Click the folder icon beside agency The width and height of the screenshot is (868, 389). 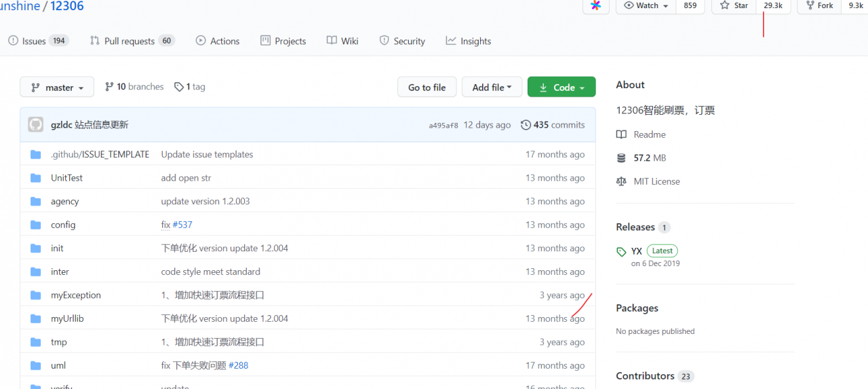click(x=36, y=202)
